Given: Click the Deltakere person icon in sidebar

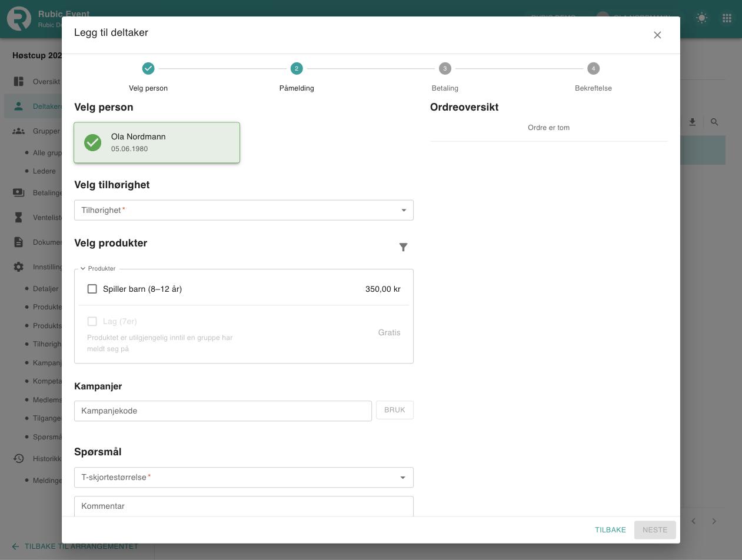Looking at the screenshot, I should click(x=19, y=106).
